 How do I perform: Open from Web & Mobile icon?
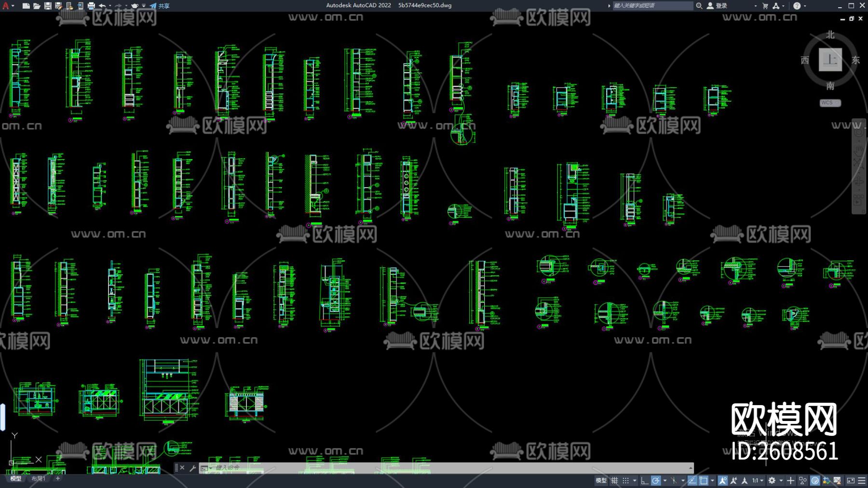[69, 6]
